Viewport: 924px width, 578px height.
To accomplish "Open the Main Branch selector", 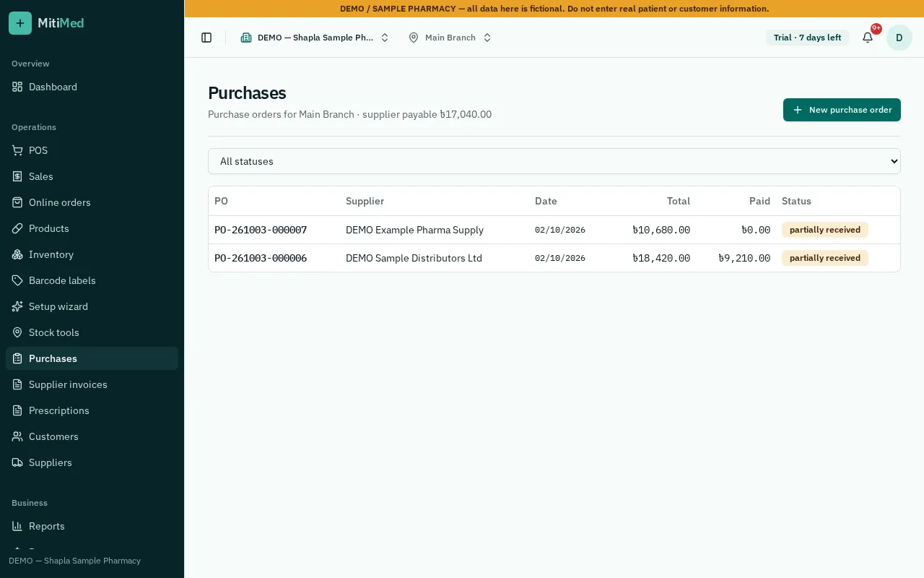I will pyautogui.click(x=450, y=38).
